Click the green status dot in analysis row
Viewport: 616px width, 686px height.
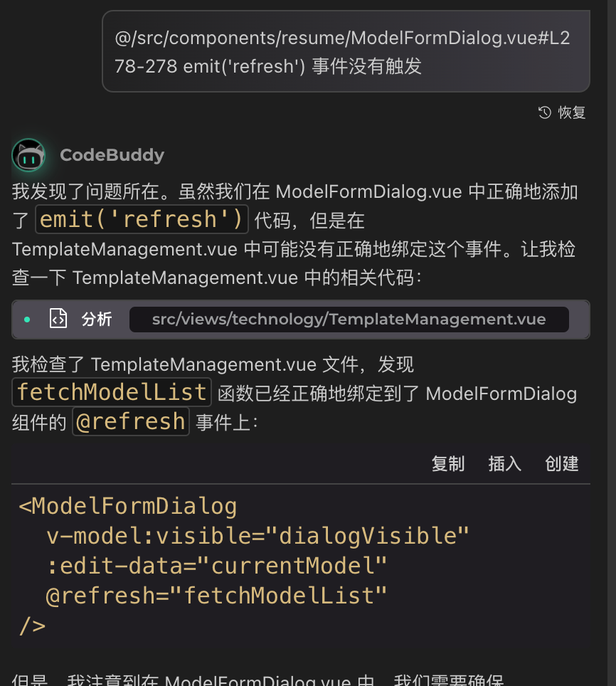coord(27,320)
